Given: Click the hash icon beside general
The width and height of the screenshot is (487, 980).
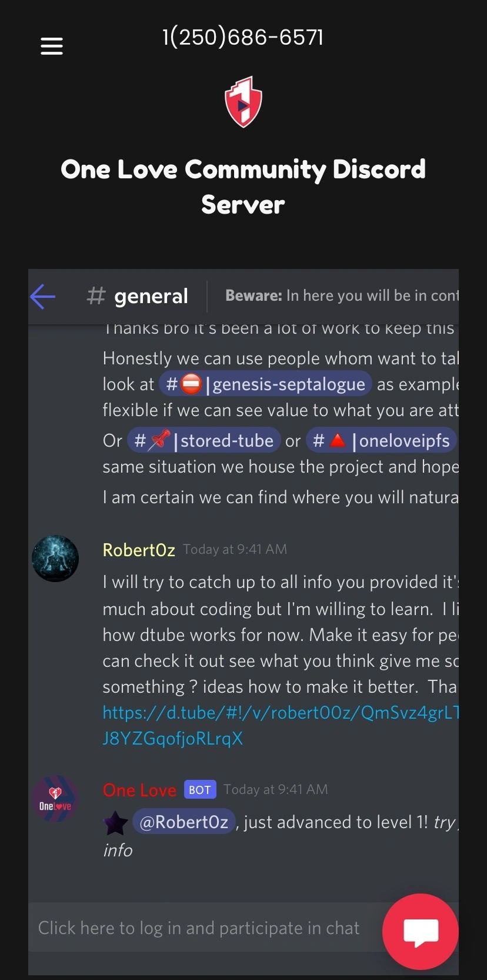Looking at the screenshot, I should tap(96, 296).
